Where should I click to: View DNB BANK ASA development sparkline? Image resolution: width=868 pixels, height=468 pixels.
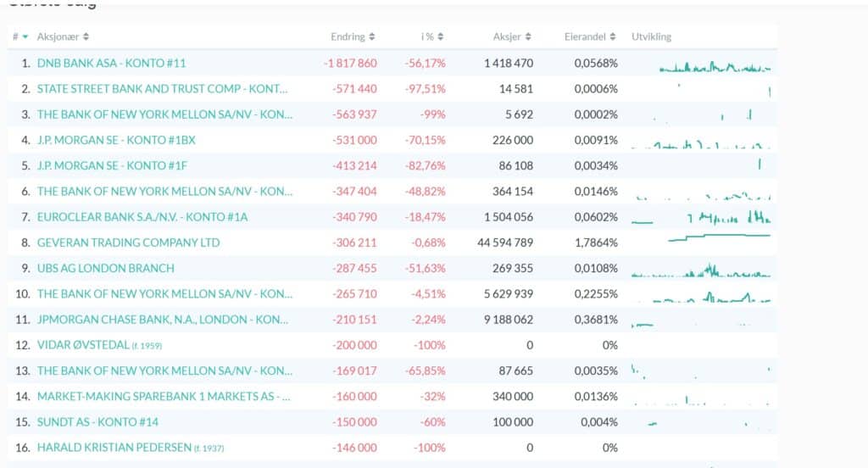715,67
